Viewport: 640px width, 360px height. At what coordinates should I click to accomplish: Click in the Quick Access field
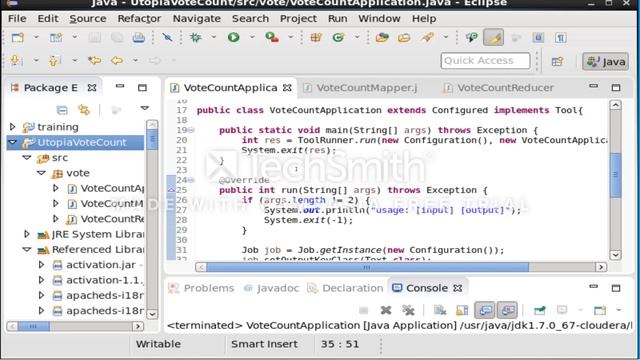pos(485,61)
